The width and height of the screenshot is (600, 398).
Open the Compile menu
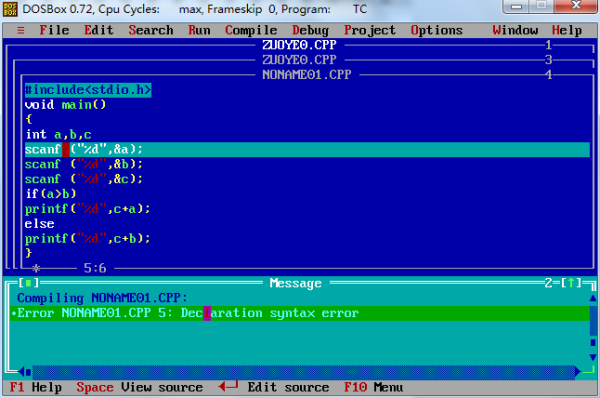coord(251,30)
